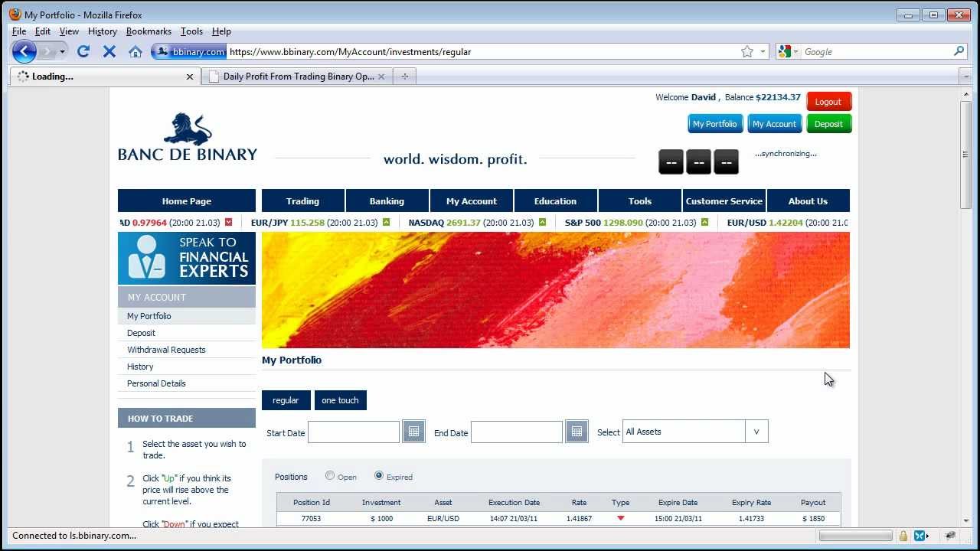The image size is (980, 551).
Task: Click Speak to Financial Experts banner
Action: [x=187, y=258]
